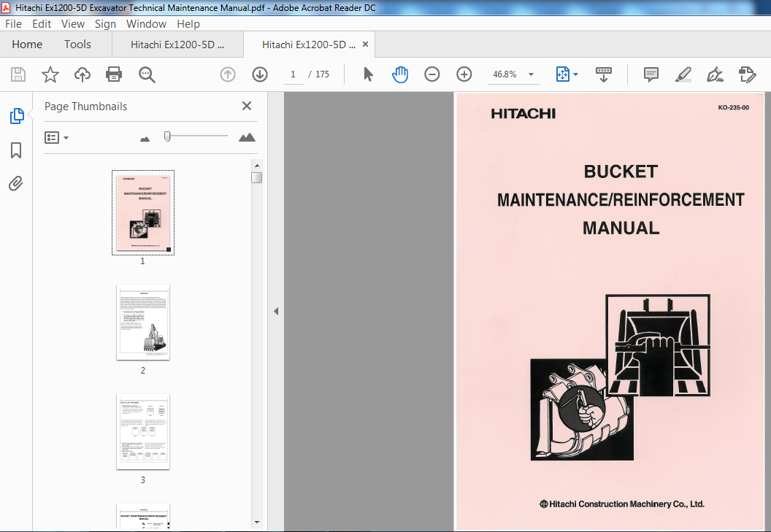Select page 1 thumbnail
This screenshot has width=771, height=532.
click(x=143, y=212)
